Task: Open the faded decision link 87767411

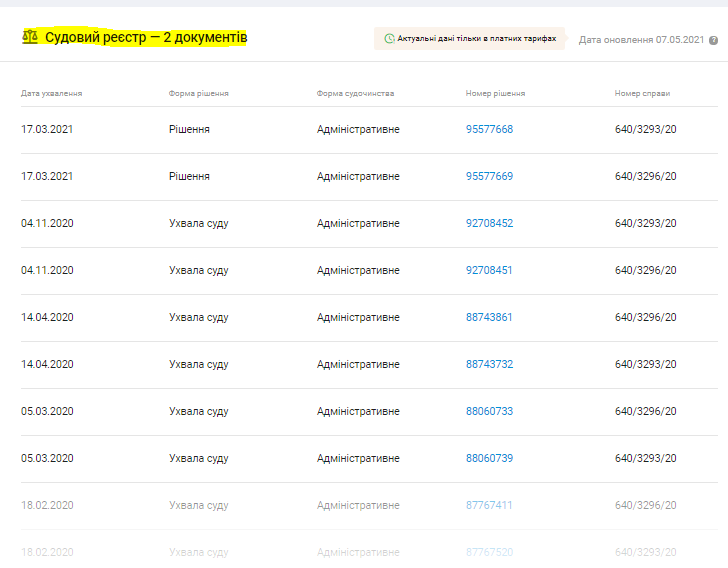Action: [489, 506]
